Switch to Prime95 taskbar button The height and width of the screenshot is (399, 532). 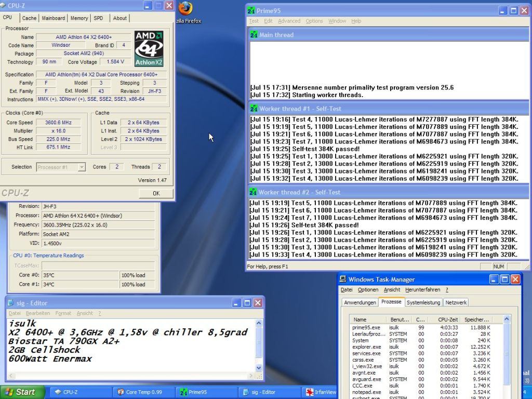click(207, 392)
